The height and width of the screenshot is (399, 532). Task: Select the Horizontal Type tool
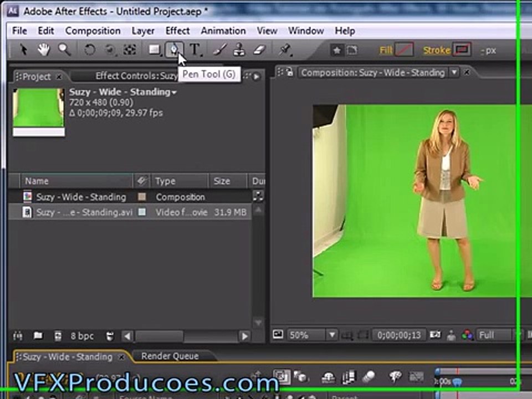(x=196, y=50)
